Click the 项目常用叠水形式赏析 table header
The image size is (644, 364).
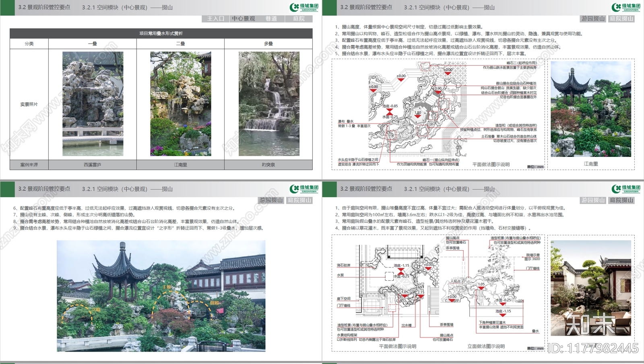click(161, 33)
